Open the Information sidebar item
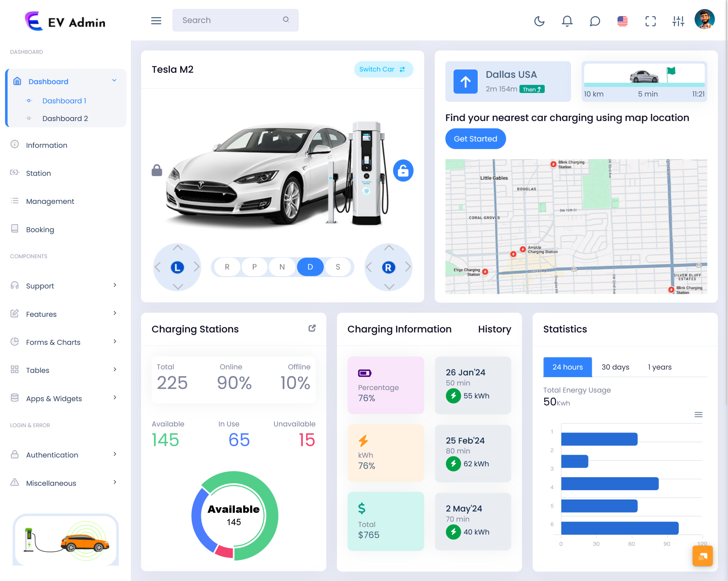Screen dimensions: 728x581 (46, 145)
